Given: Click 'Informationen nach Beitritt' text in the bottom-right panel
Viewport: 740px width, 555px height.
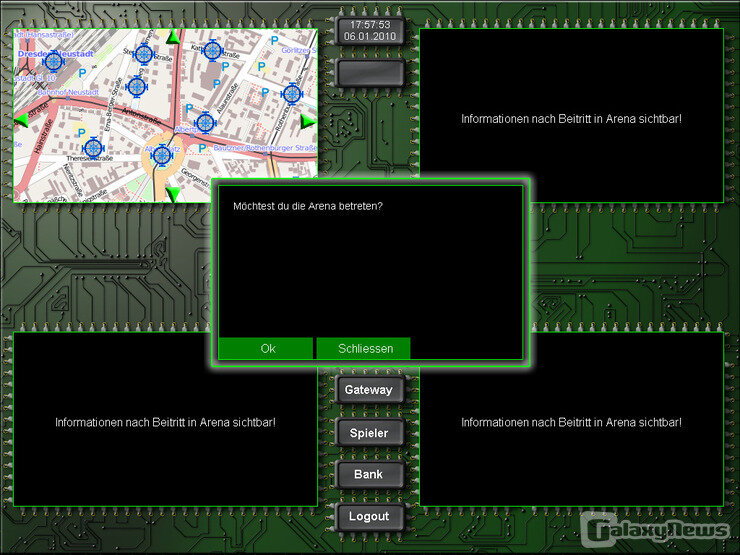Looking at the screenshot, I should point(571,422).
